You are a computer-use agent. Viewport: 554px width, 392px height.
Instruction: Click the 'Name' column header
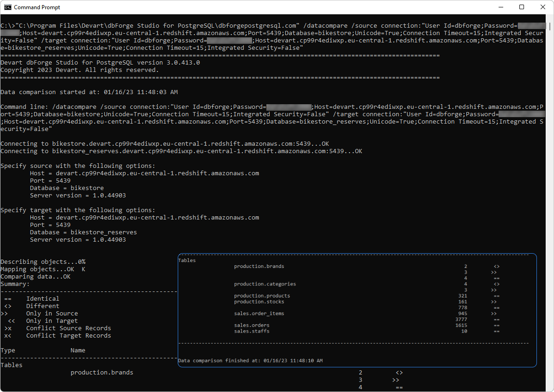pyautogui.click(x=78, y=350)
